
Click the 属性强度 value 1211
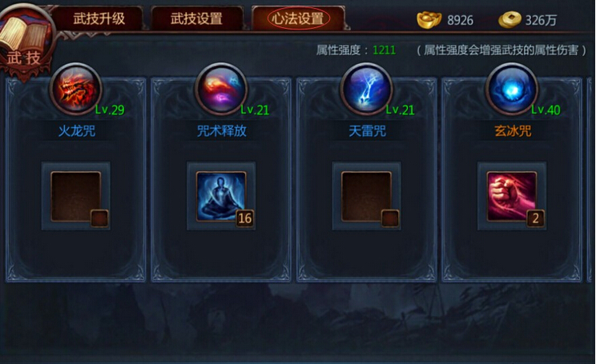coord(384,50)
